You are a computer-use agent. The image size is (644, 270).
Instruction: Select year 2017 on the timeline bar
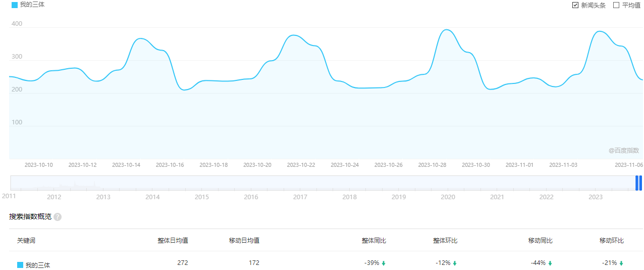(300, 197)
